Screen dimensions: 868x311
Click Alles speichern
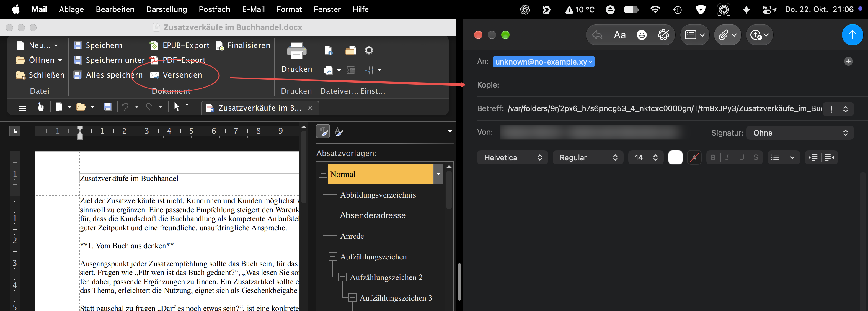coord(108,75)
